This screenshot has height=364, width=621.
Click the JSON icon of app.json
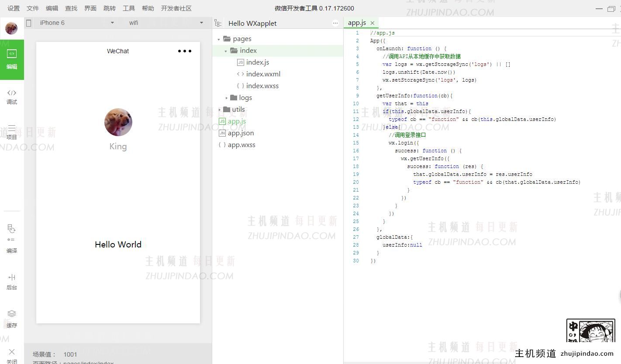coord(222,133)
